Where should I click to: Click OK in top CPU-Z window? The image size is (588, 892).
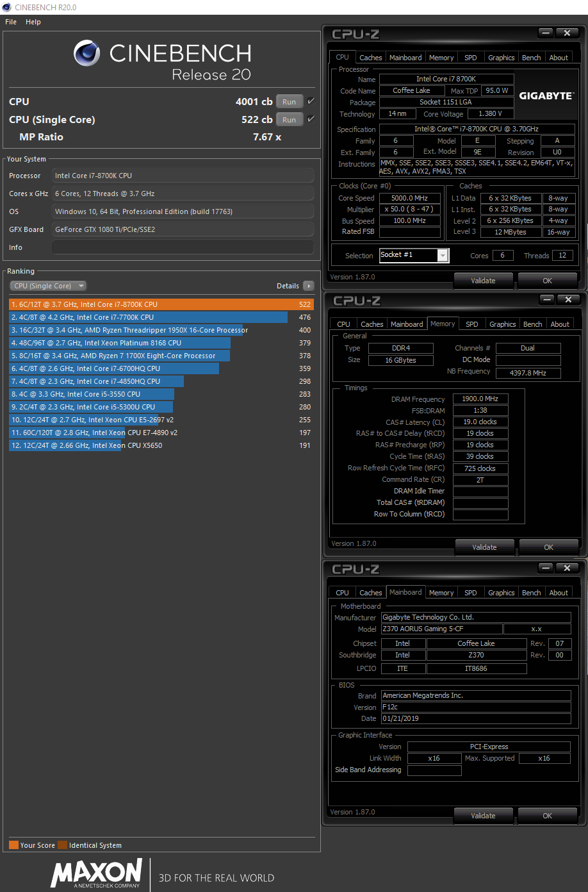point(547,281)
